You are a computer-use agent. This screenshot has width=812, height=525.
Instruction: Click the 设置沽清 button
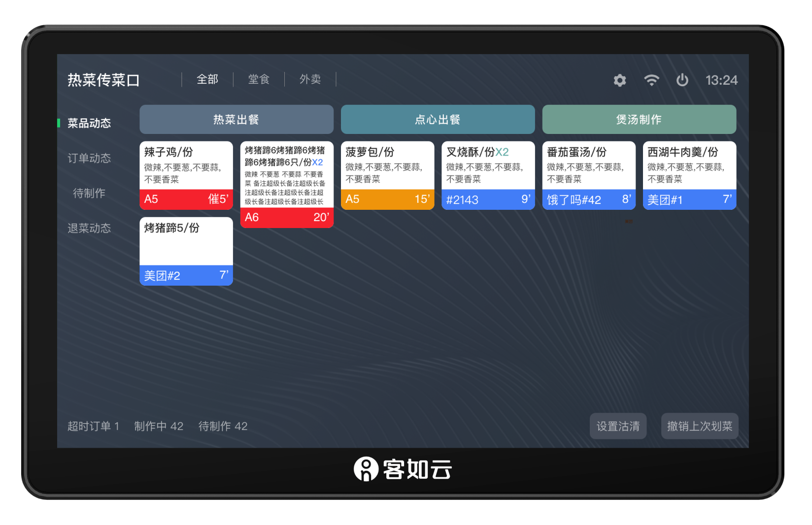tap(618, 426)
